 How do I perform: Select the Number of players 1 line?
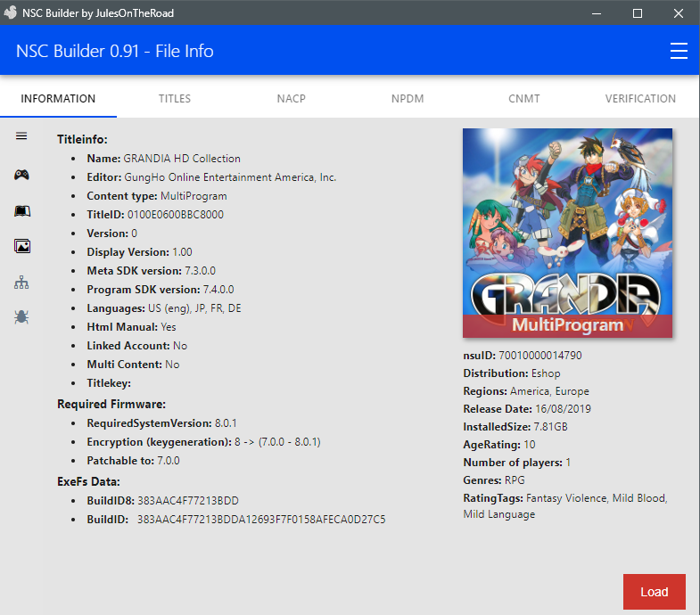click(517, 463)
